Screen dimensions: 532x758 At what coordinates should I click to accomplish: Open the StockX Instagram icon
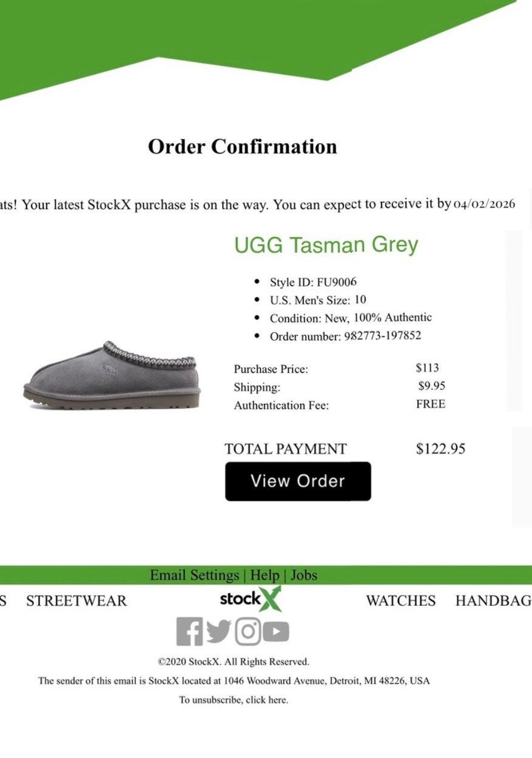(247, 631)
